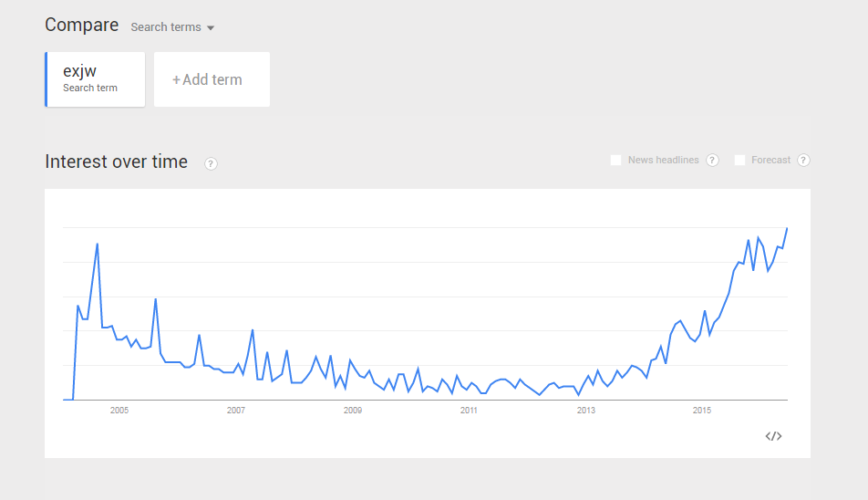Open the Interest over time help icon
868x500 pixels.
pyautogui.click(x=211, y=164)
